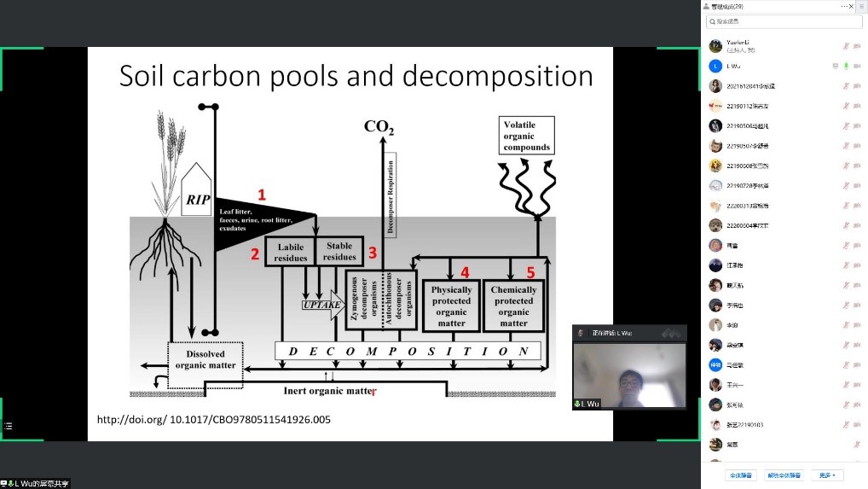This screenshot has height=489, width=868.
Task: Click the layout icon on speaker video header
Action: point(673,332)
